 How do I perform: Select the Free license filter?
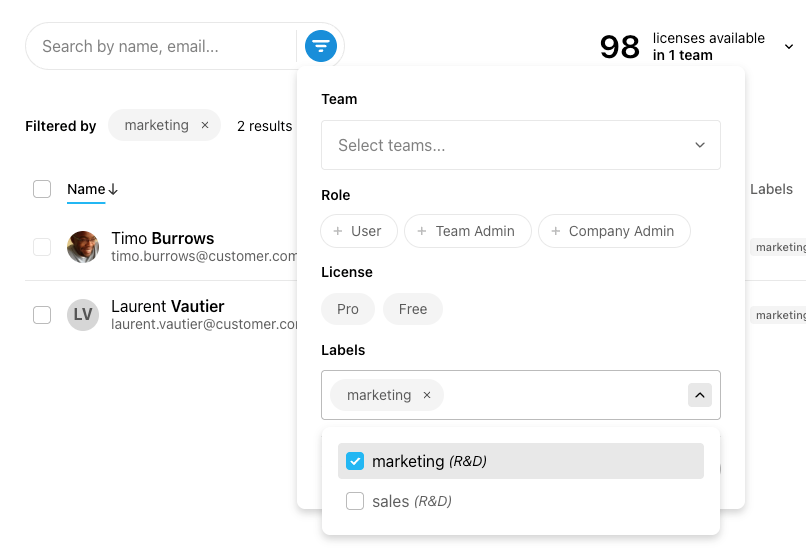(413, 309)
